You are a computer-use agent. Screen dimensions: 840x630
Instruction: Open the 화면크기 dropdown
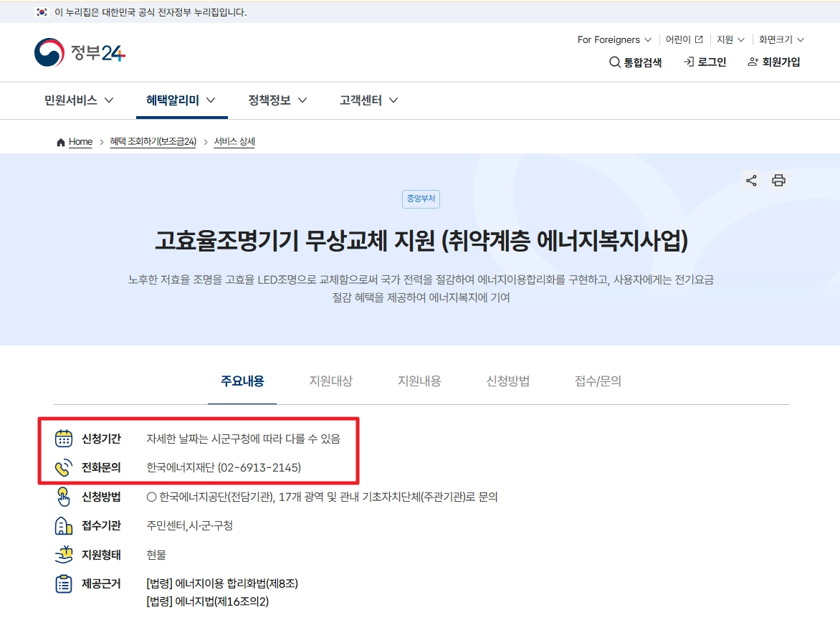pos(781,39)
